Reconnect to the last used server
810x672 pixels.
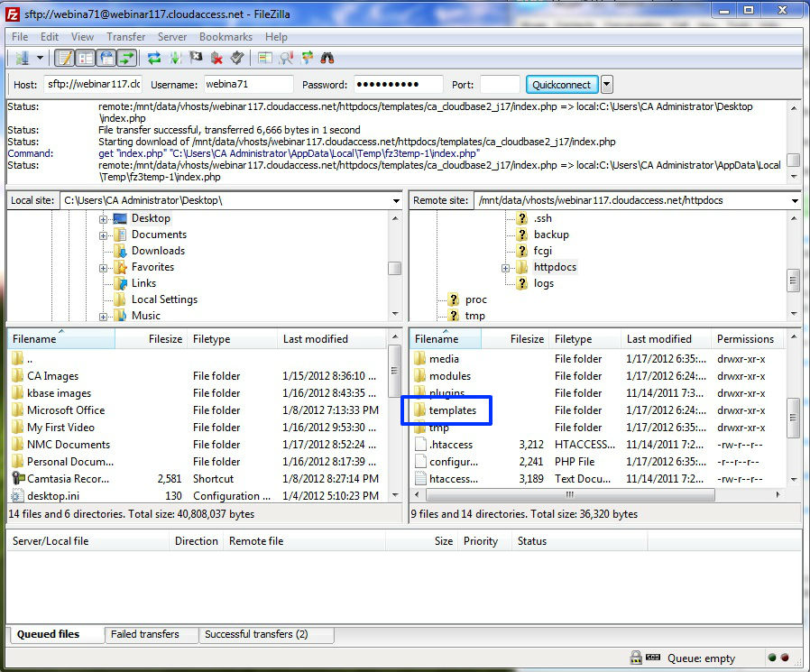237,58
